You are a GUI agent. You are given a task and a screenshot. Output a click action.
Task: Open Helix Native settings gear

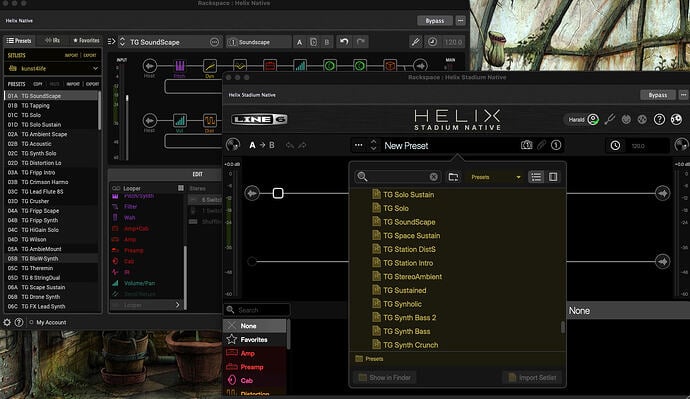7,322
